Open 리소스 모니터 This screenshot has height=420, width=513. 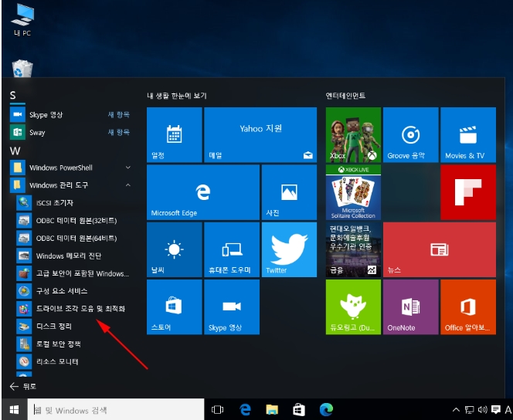click(73, 361)
